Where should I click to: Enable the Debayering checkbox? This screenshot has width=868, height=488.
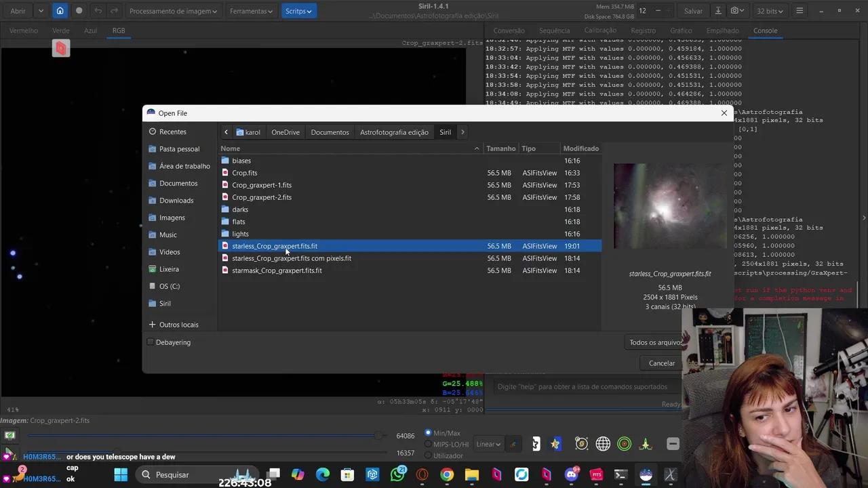pos(151,342)
